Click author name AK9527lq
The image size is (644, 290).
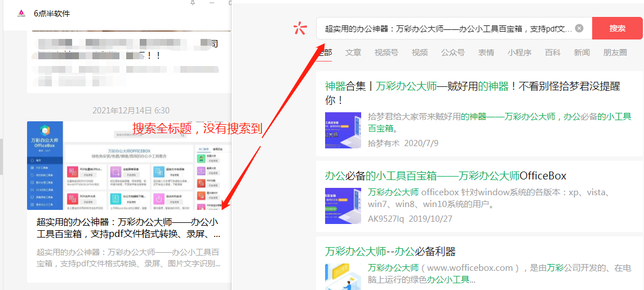click(386, 218)
